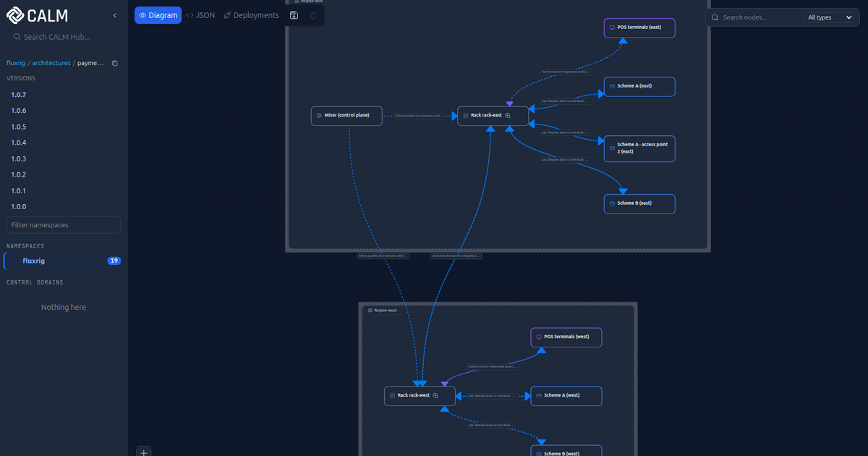
Task: Click Mixer node type icon
Action: [319, 115]
